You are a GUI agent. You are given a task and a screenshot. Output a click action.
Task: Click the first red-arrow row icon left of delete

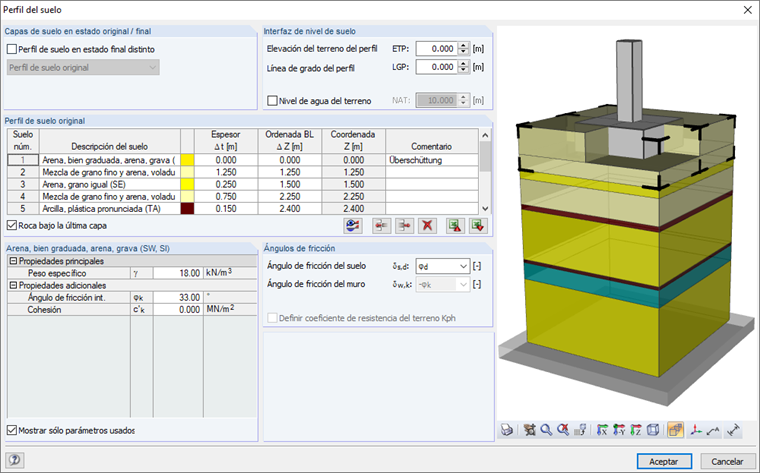(x=381, y=226)
